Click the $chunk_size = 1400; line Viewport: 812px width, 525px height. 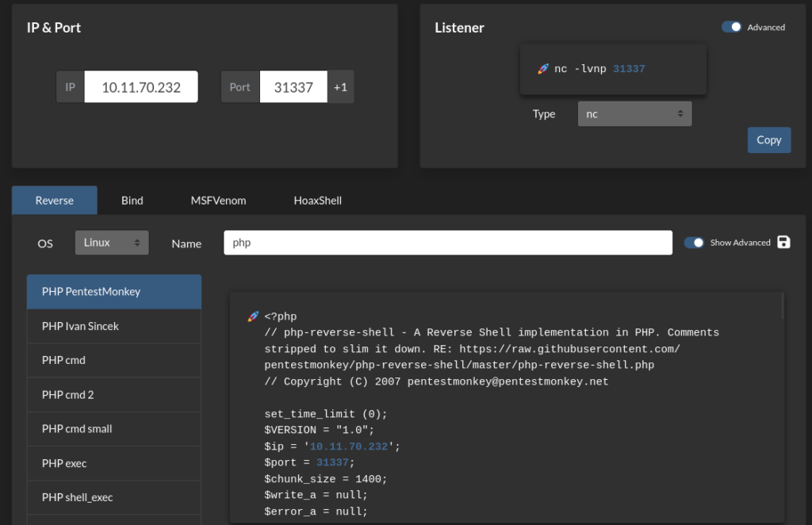(x=326, y=479)
